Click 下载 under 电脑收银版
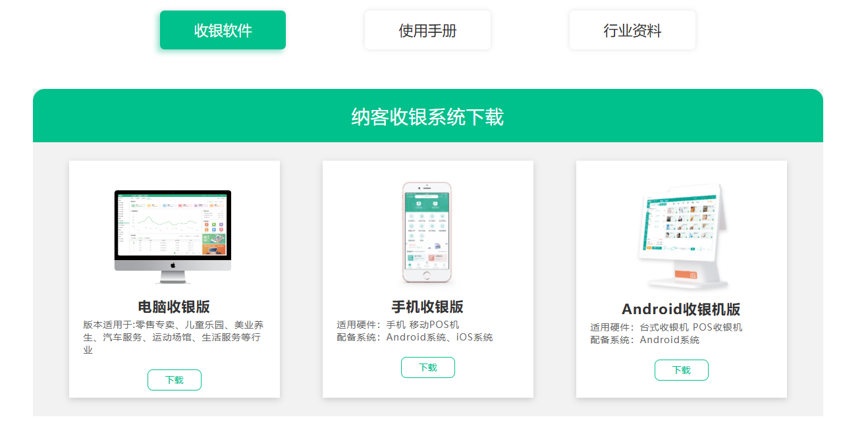Screen dimensions: 868x432 click(174, 379)
